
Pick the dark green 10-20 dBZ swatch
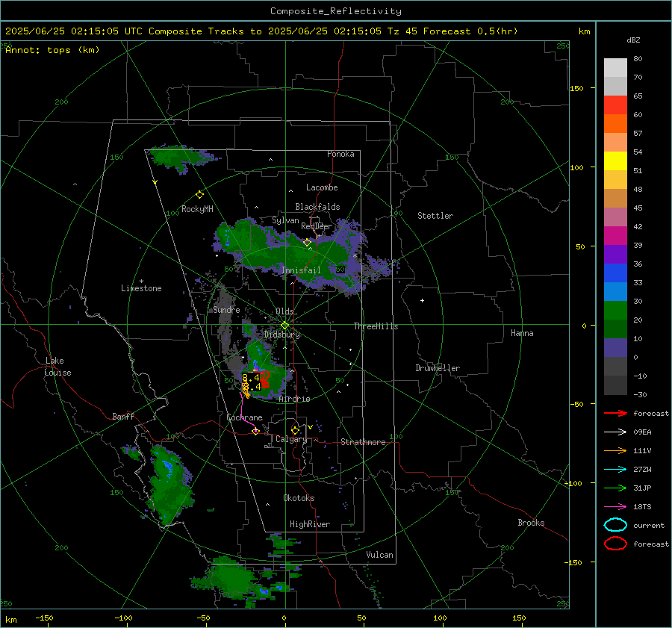click(x=615, y=329)
